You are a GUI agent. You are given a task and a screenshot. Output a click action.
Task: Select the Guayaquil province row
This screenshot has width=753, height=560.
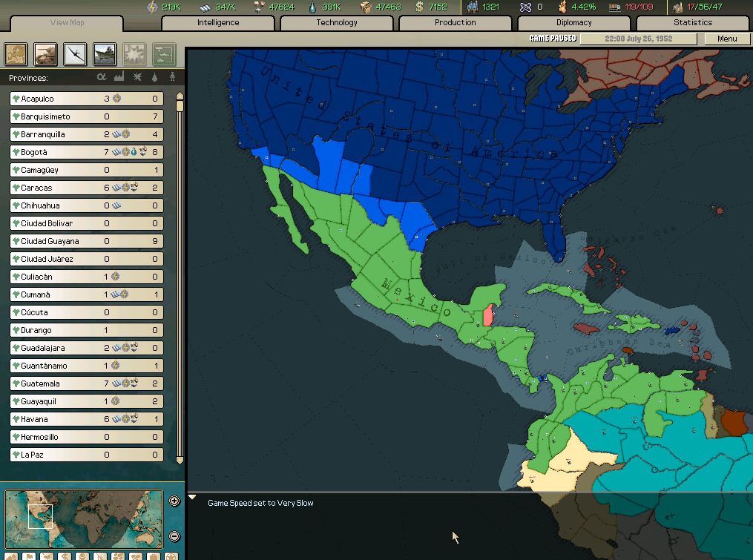click(87, 401)
